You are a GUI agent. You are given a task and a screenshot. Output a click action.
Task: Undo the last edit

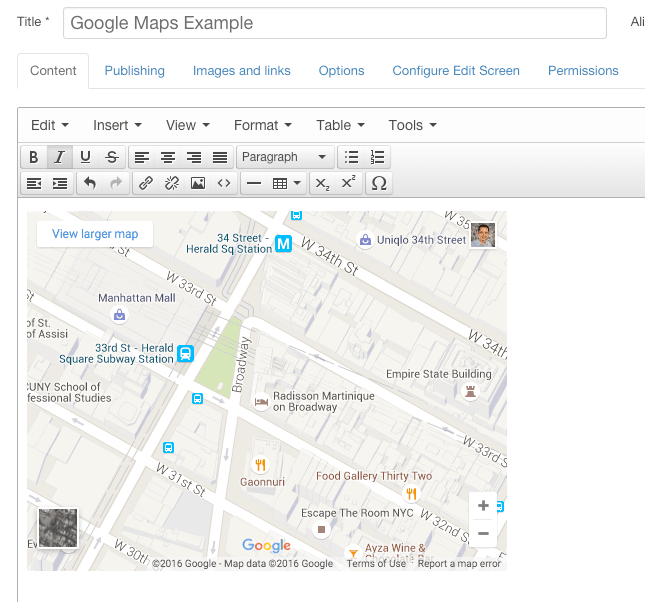click(90, 183)
